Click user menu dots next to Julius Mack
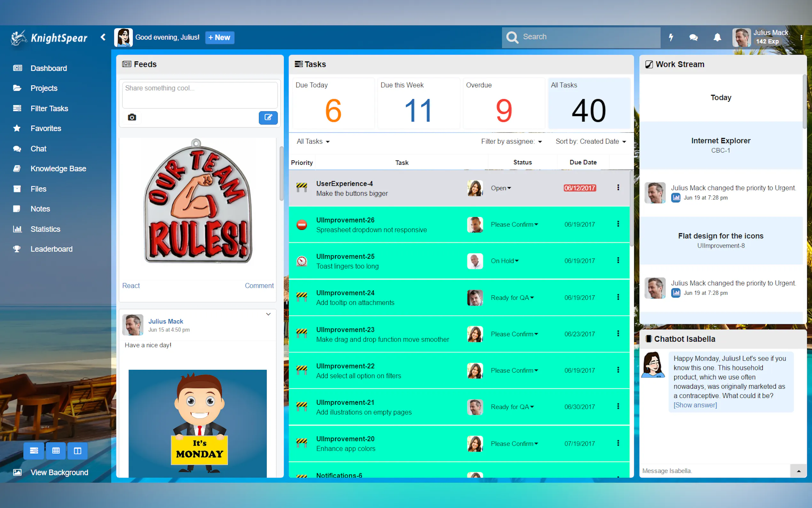Image resolution: width=812 pixels, height=508 pixels. [801, 38]
